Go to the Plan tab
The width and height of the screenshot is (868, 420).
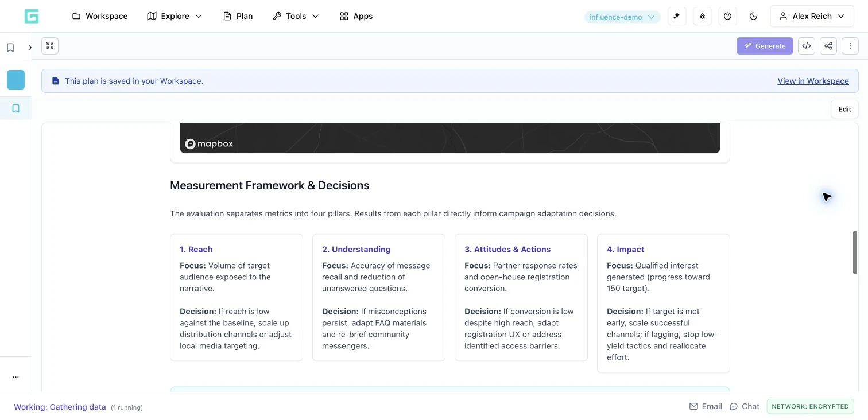[238, 16]
